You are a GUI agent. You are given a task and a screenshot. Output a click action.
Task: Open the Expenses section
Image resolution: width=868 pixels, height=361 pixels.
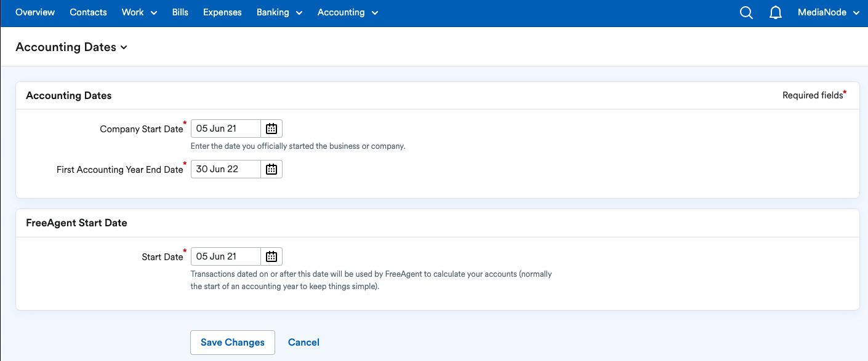pyautogui.click(x=222, y=12)
